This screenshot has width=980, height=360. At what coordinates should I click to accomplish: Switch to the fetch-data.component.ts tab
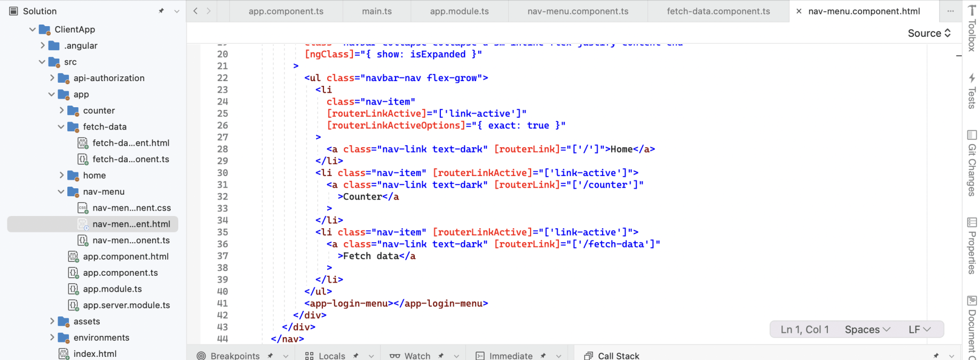(718, 11)
